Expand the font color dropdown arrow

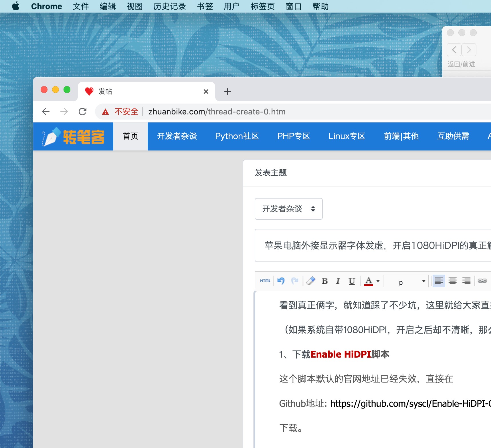[378, 281]
